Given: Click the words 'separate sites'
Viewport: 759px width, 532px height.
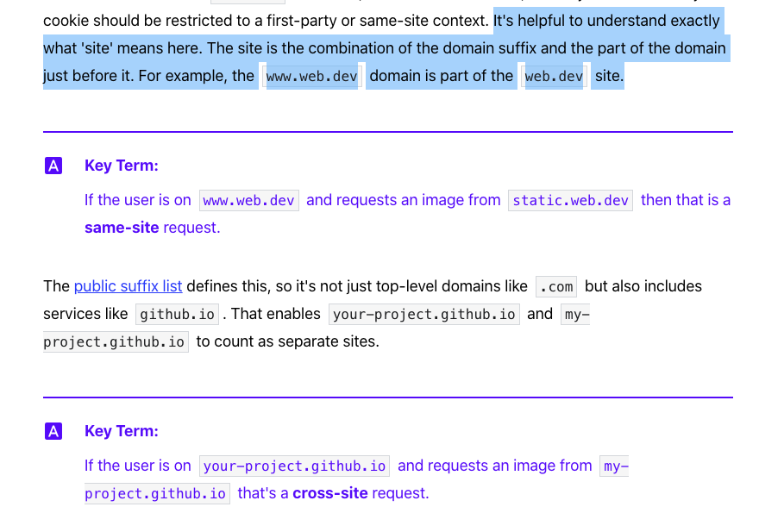Looking at the screenshot, I should coord(330,341).
